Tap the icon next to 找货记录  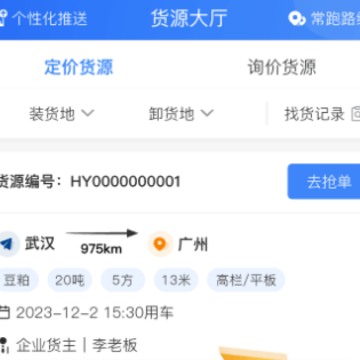point(356,114)
